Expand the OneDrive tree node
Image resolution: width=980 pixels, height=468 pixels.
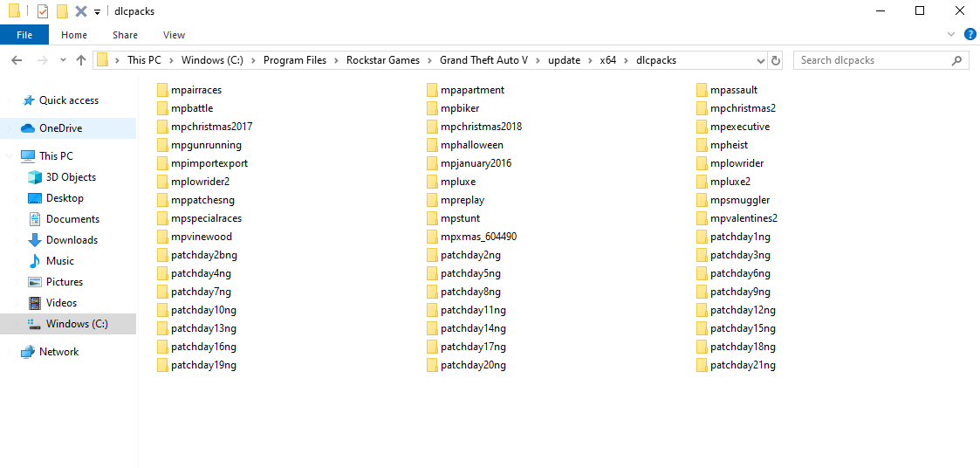tap(9, 128)
